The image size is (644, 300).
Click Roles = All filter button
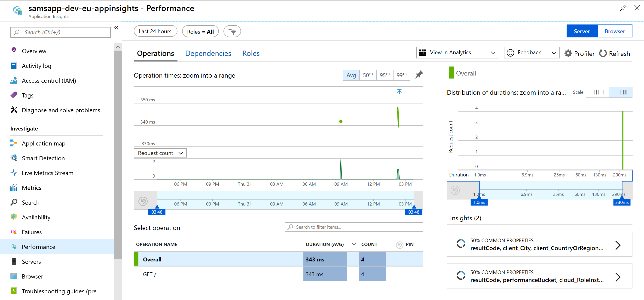200,32
